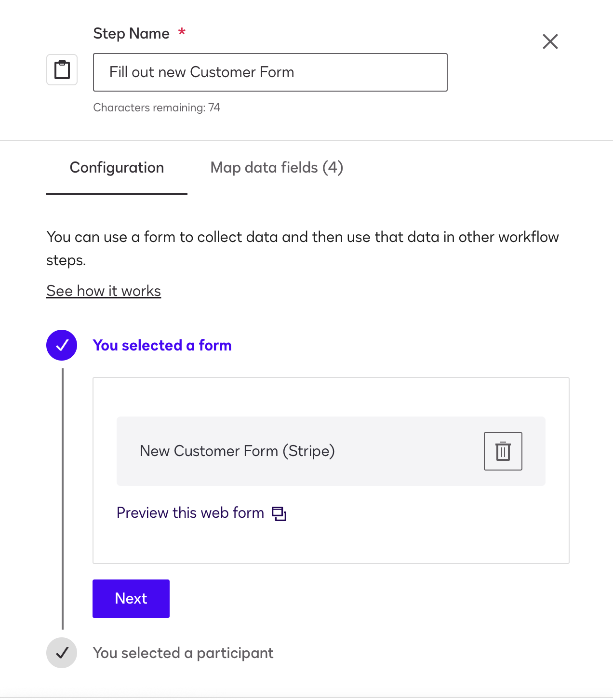
Task: Click Preview this web form link
Action: 190,513
